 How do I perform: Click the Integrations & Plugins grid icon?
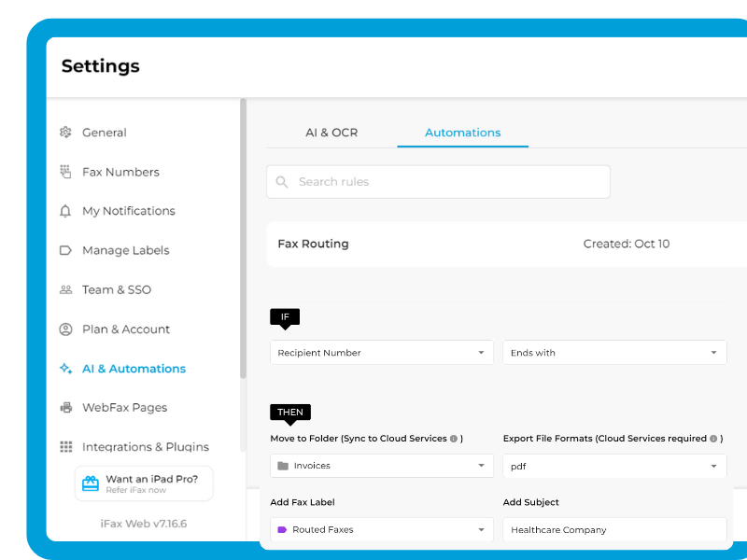click(x=65, y=447)
